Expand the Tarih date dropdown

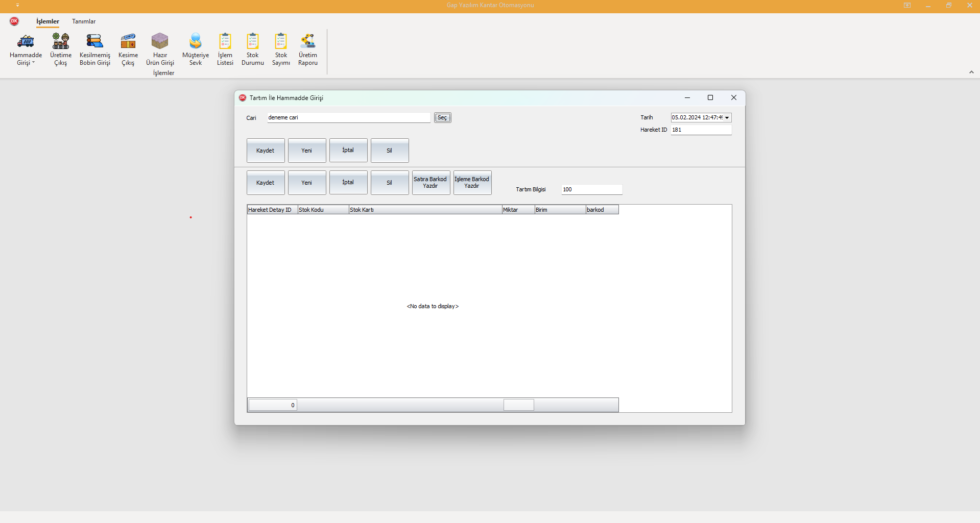[727, 118]
